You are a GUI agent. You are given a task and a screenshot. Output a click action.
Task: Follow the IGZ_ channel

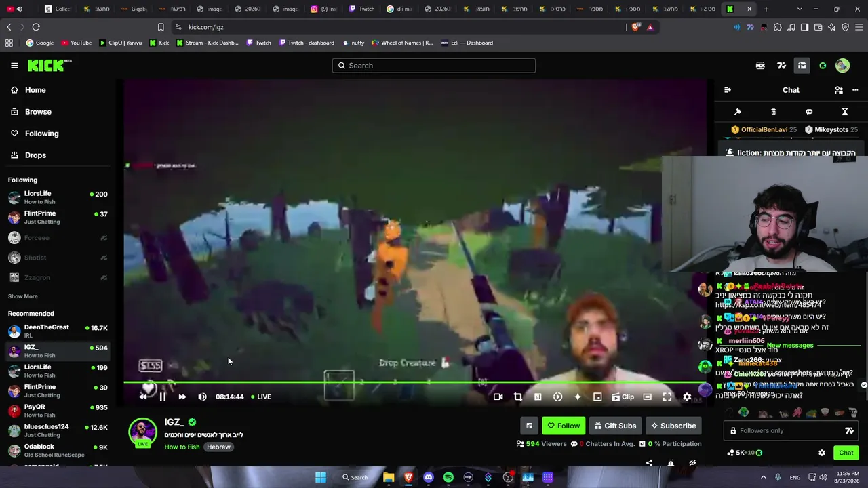coord(564,426)
